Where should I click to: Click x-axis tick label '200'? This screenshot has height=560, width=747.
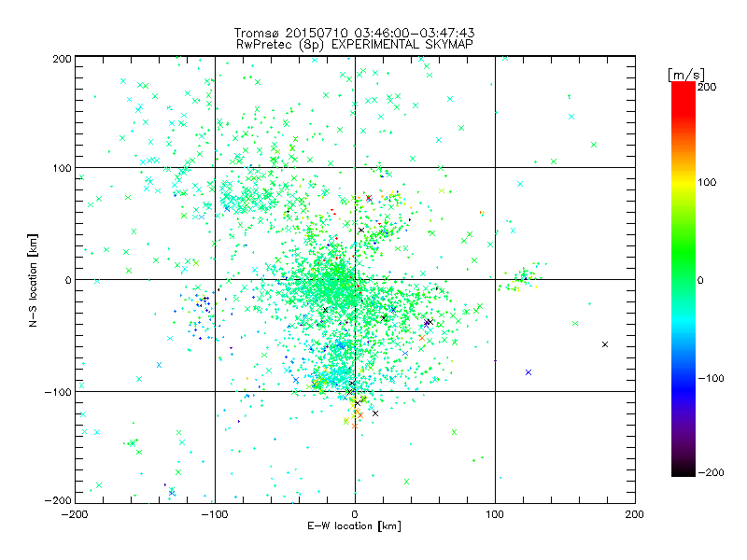tap(635, 514)
